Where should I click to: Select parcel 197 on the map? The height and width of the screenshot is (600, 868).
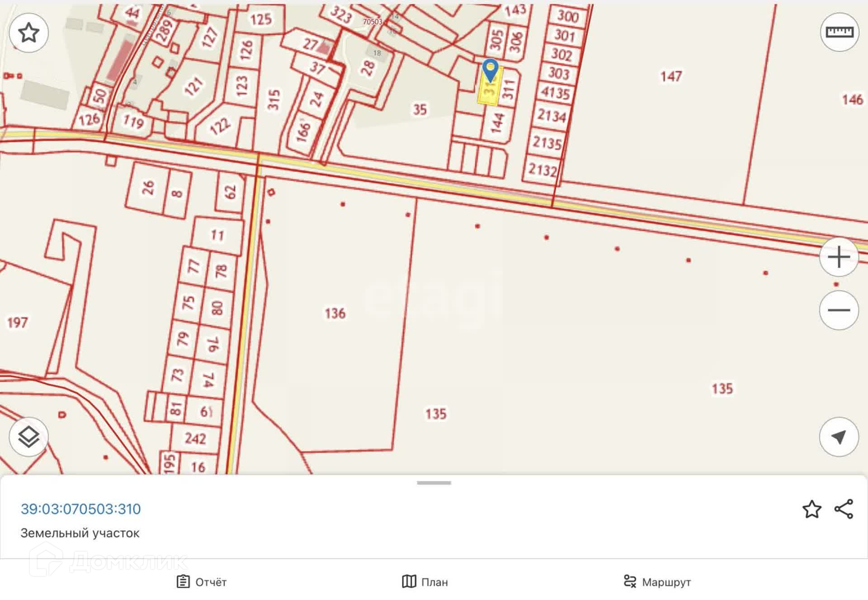point(17,323)
